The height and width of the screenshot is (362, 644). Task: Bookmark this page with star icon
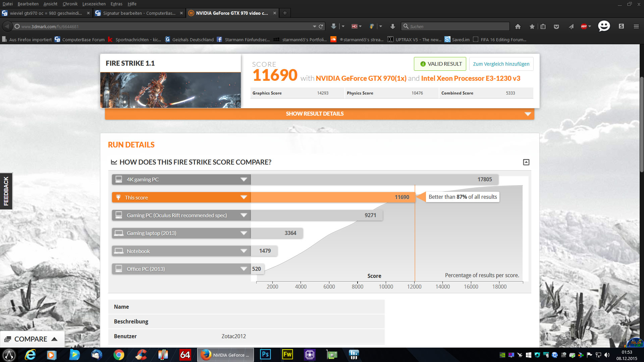[x=532, y=26]
